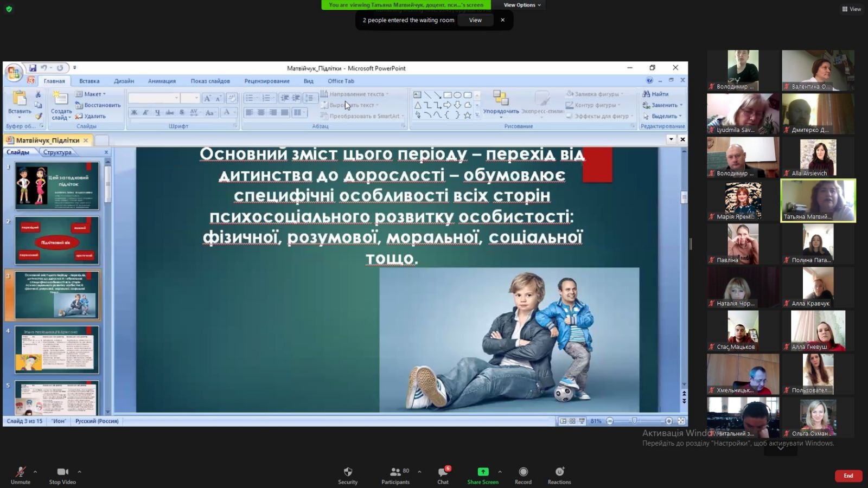Switch to the Design (Дизайн) ribbon tab
This screenshot has width=868, height=488.
124,81
